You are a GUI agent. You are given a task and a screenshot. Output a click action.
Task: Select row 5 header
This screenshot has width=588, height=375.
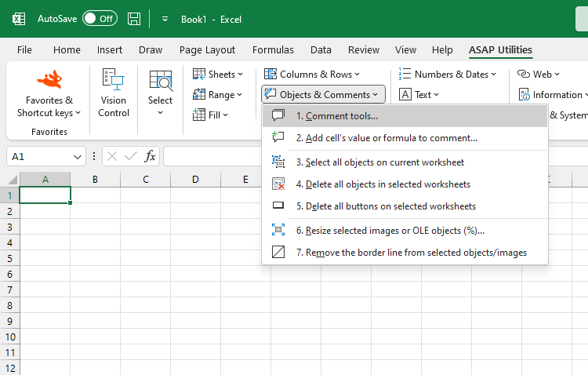[9, 258]
